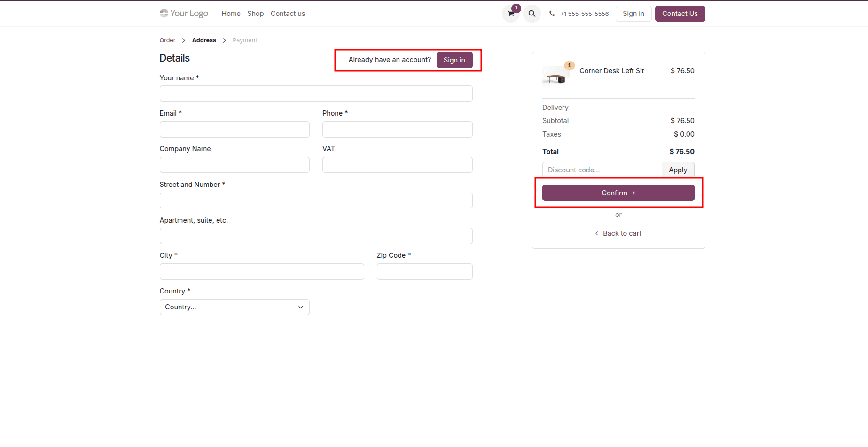Open the shopping cart icon
Image resolution: width=868 pixels, height=447 pixels.
point(511,14)
